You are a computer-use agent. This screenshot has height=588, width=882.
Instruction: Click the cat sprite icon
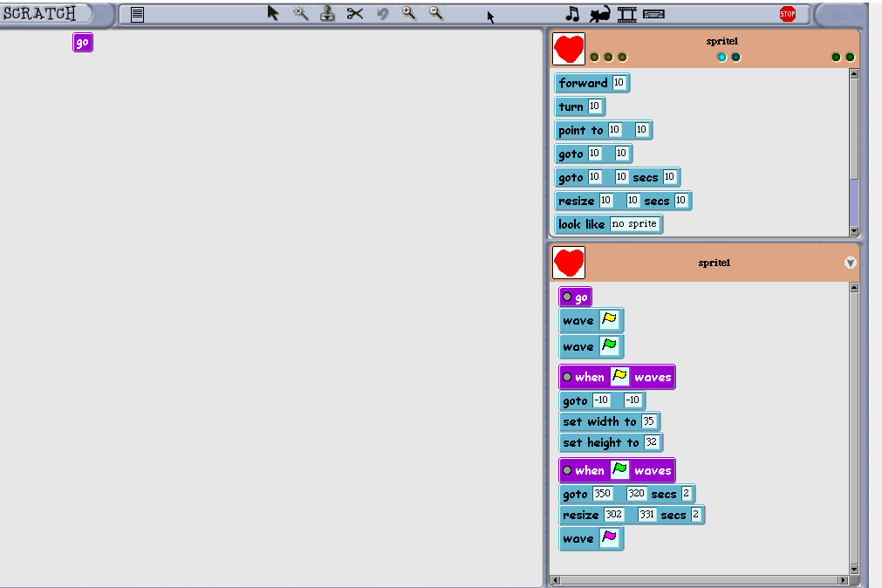[x=598, y=14]
